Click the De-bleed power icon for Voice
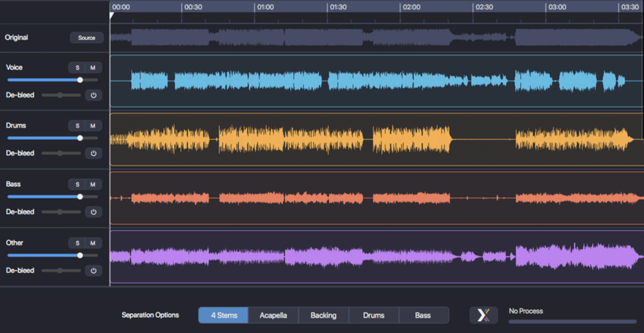The width and height of the screenshot is (644, 333). 94,95
